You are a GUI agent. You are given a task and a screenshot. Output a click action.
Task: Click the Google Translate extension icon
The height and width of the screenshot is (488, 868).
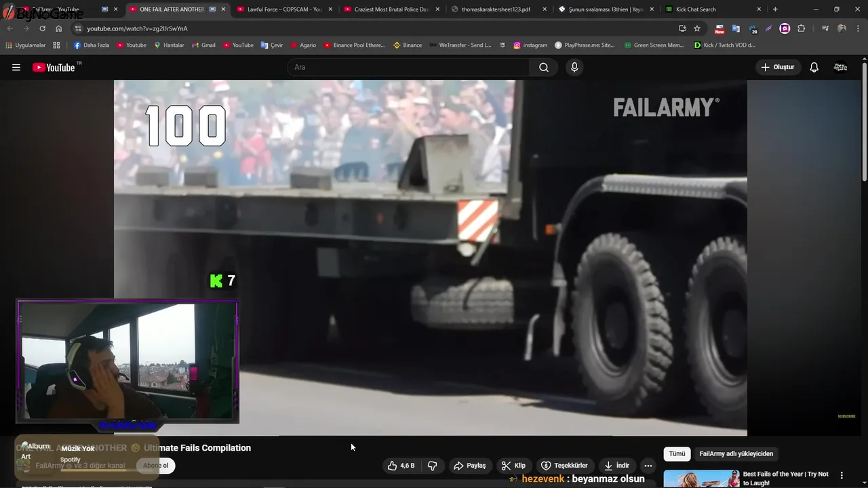click(x=736, y=28)
